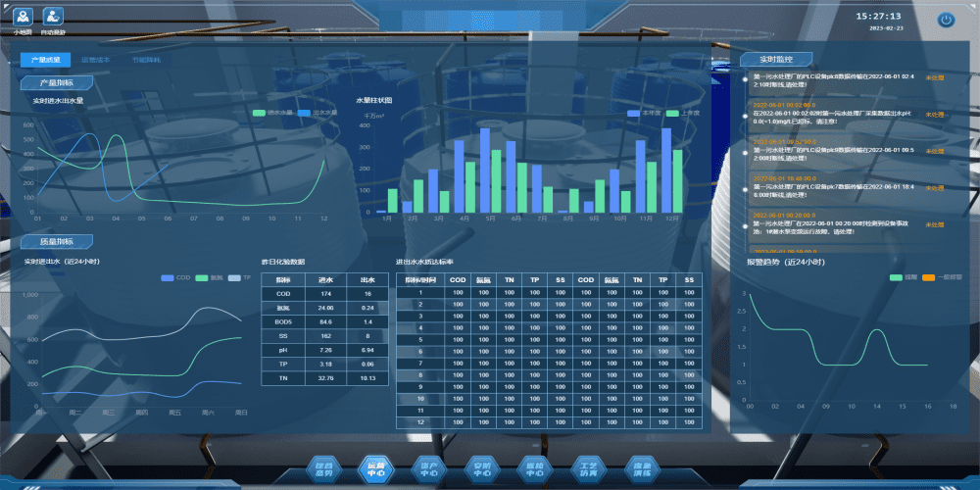Open 应急演练 hexagon in bottom navigation

click(642, 468)
